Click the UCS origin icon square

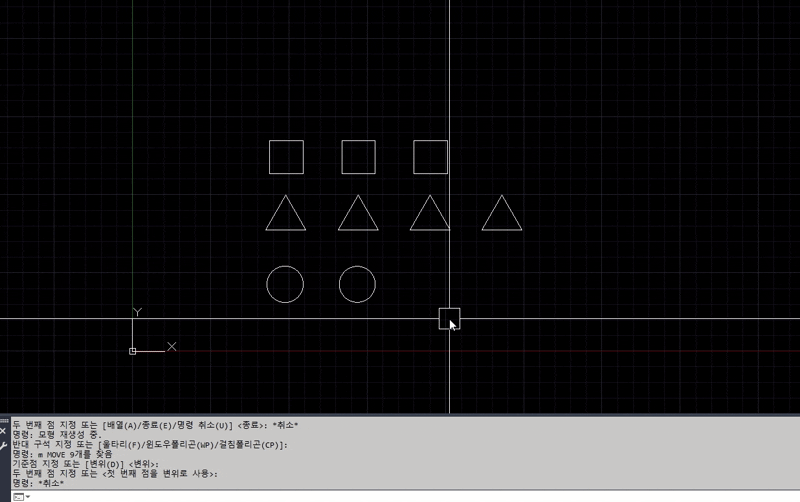pos(133,351)
